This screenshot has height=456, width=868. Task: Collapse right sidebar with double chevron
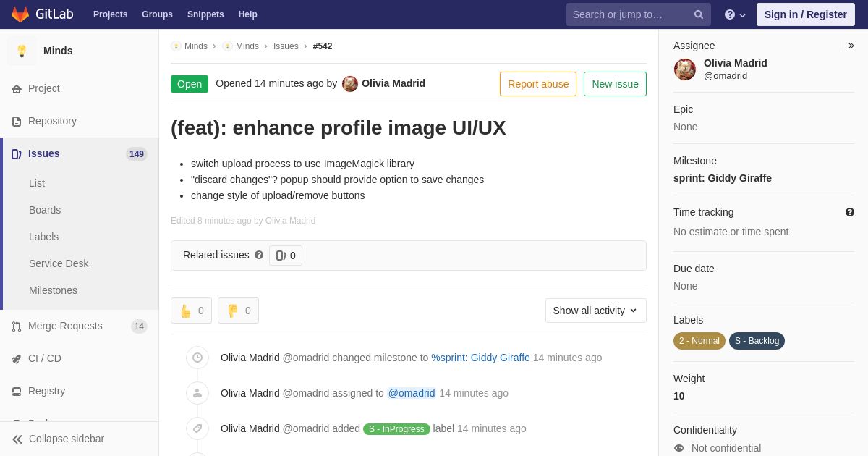point(851,46)
